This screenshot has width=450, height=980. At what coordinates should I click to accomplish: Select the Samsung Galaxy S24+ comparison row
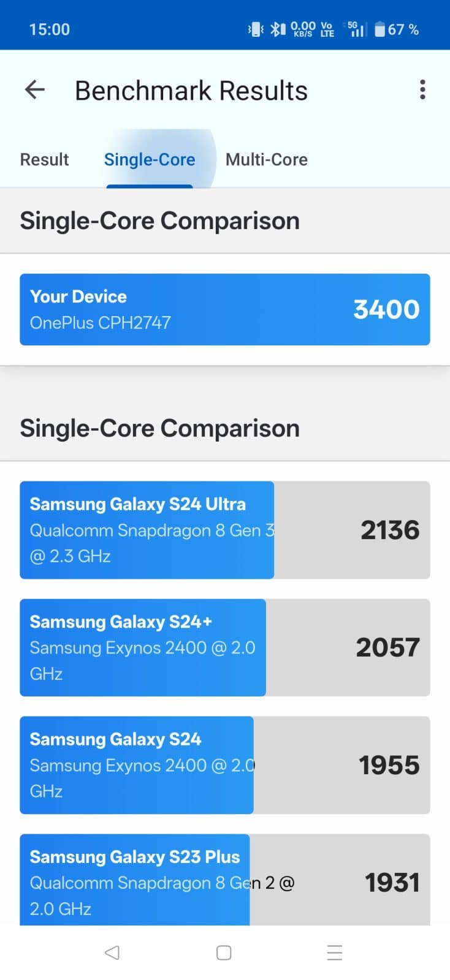224,647
